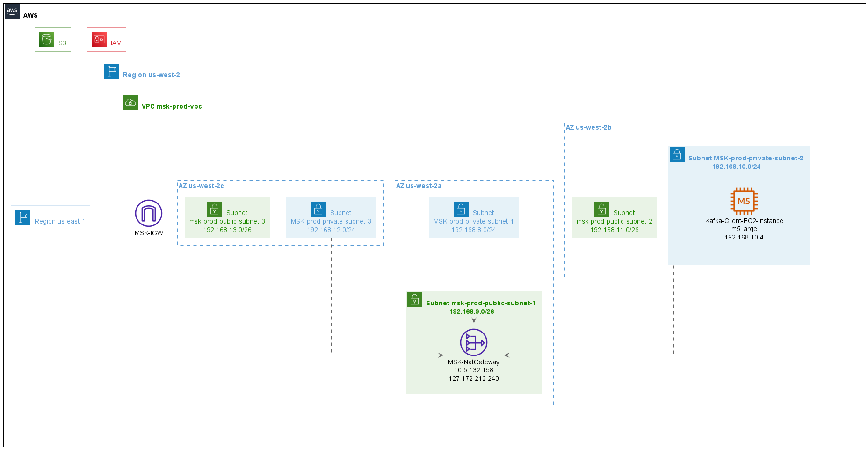Screen dimensions: 868x449
Task: Select the IAM service icon
Action: pyautogui.click(x=99, y=39)
